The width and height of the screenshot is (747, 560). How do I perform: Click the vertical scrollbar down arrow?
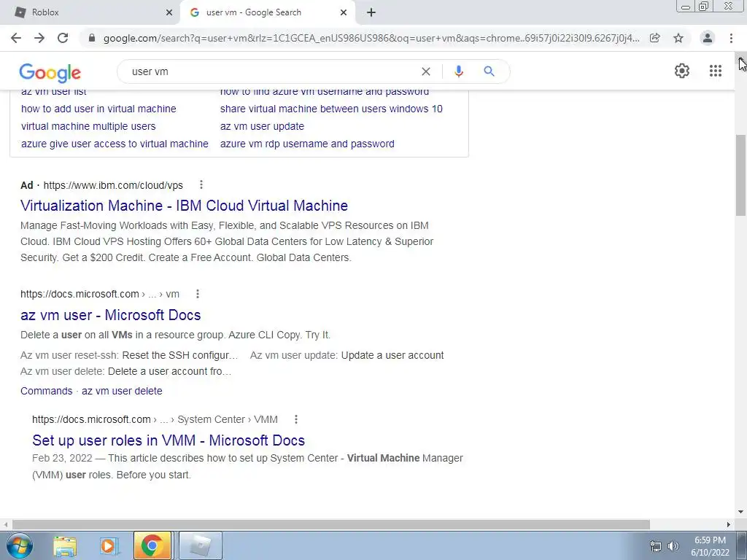pyautogui.click(x=741, y=512)
